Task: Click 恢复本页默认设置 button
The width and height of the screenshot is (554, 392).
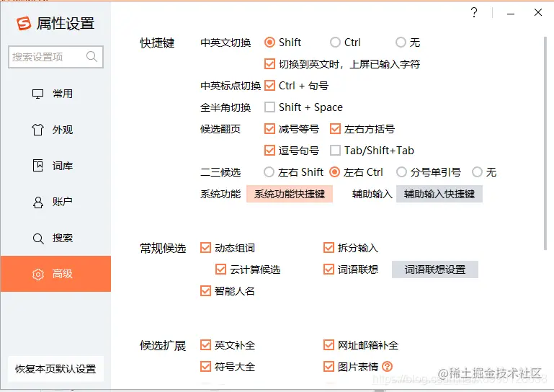Action: [x=55, y=369]
